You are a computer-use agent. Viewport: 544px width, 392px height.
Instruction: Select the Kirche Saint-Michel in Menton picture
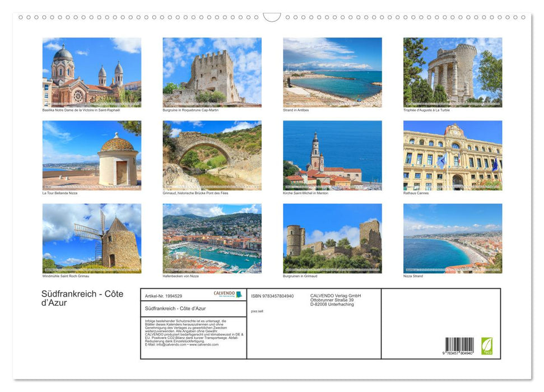(x=332, y=155)
